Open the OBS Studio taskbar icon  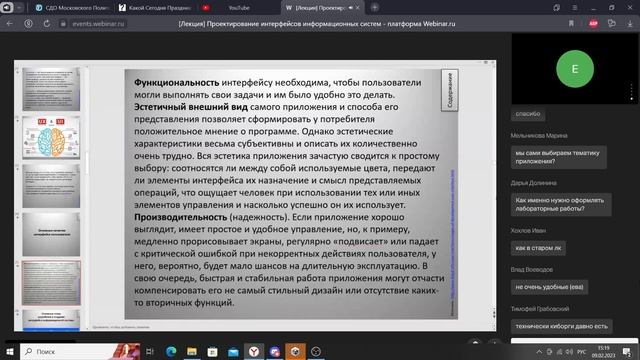316,351
